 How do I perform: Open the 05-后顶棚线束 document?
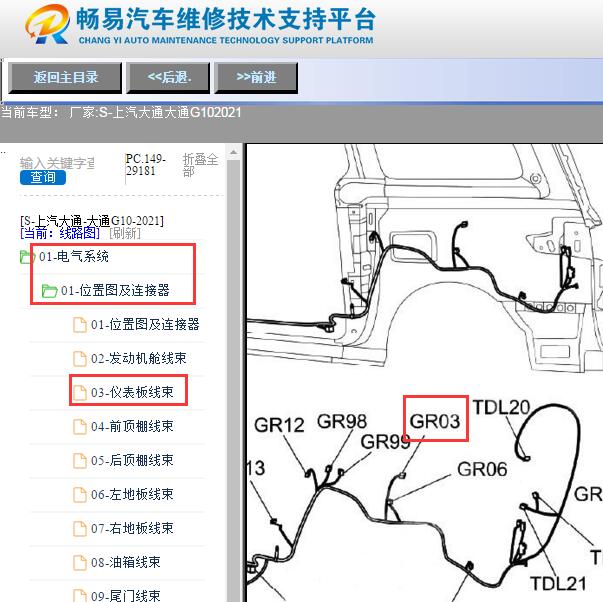click(132, 460)
